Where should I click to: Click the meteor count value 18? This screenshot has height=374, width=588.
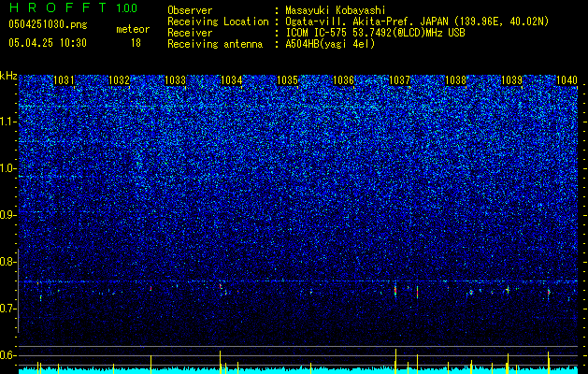pos(136,43)
